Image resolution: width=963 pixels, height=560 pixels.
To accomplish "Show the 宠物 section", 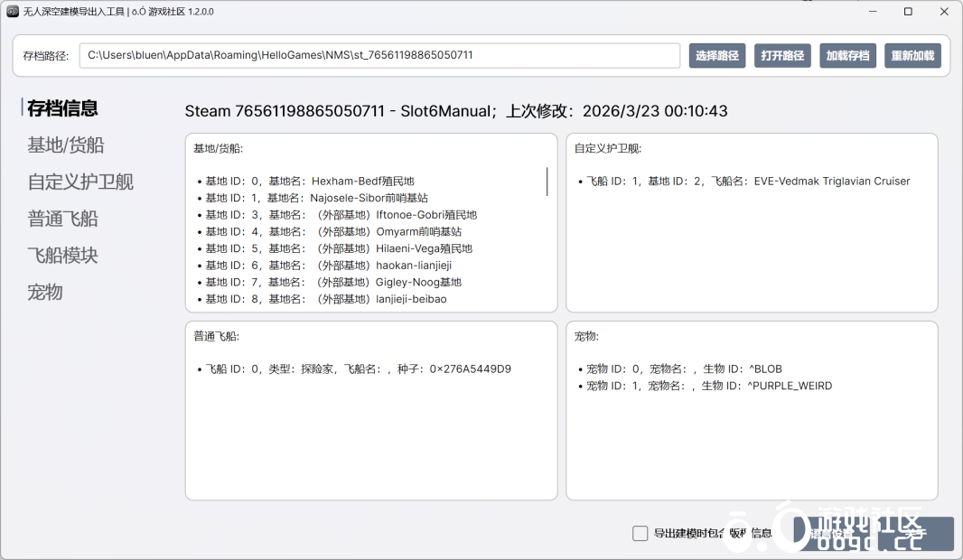I will pos(45,293).
